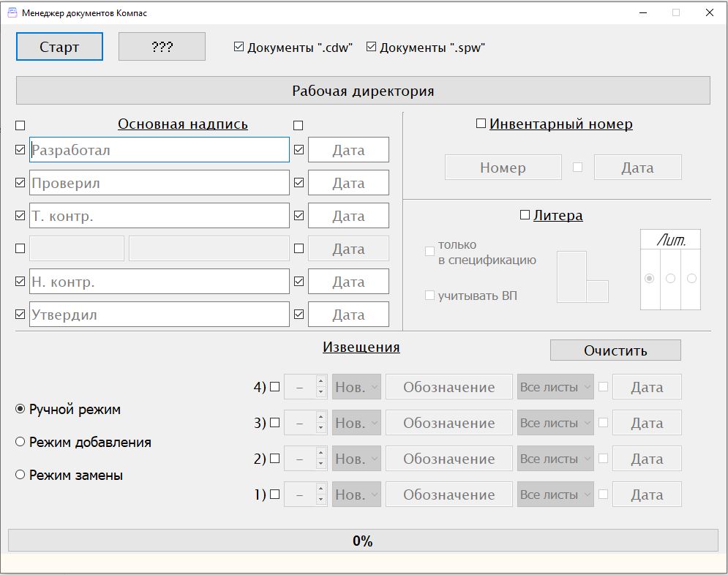Enable the Инвентарный номер checkbox
This screenshot has width=728, height=575.
[x=481, y=123]
